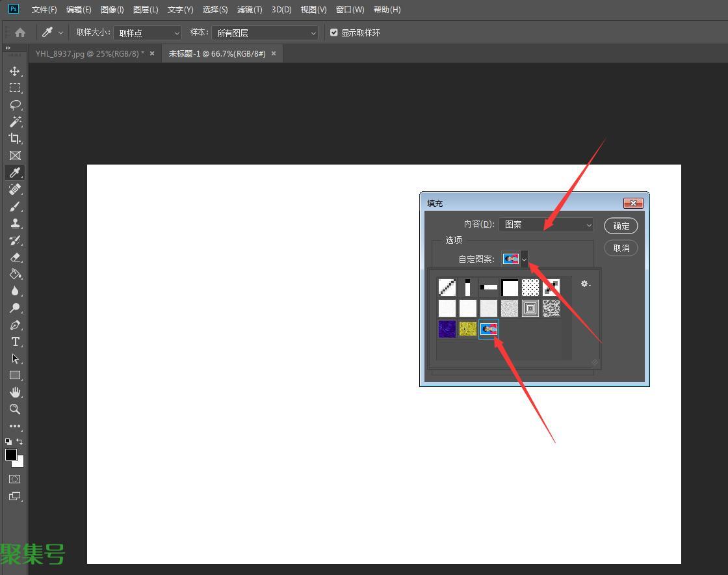Select the Hand tool

[14, 392]
